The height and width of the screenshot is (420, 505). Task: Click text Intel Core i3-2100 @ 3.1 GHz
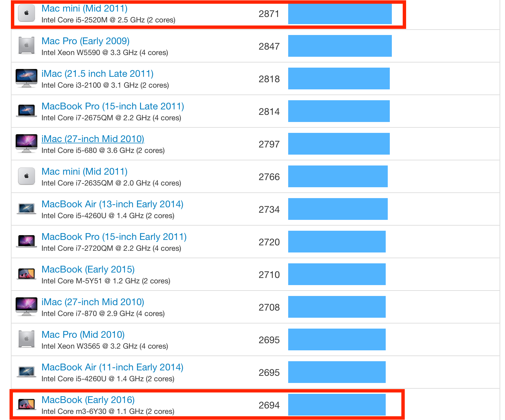click(x=90, y=85)
